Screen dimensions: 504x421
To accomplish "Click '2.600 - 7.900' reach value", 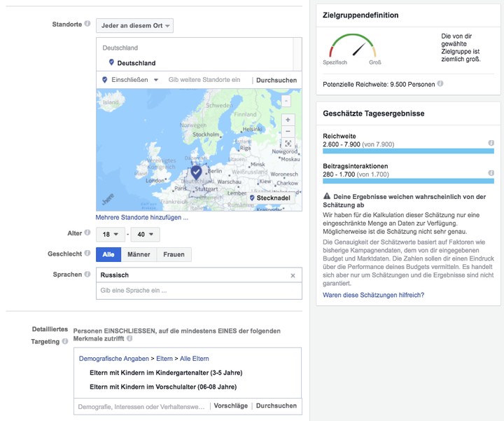I will pyautogui.click(x=342, y=144).
